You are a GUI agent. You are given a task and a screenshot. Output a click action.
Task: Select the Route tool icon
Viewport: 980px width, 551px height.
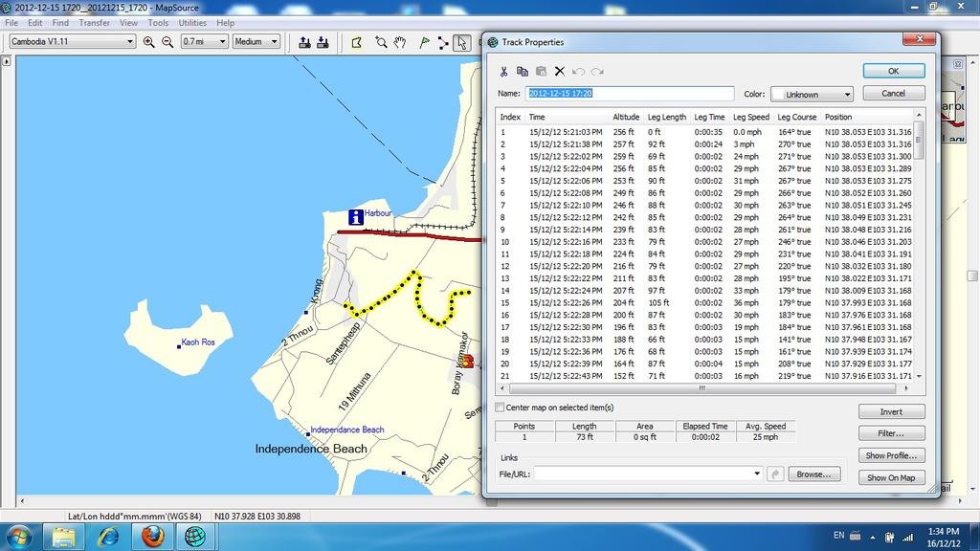(x=442, y=42)
